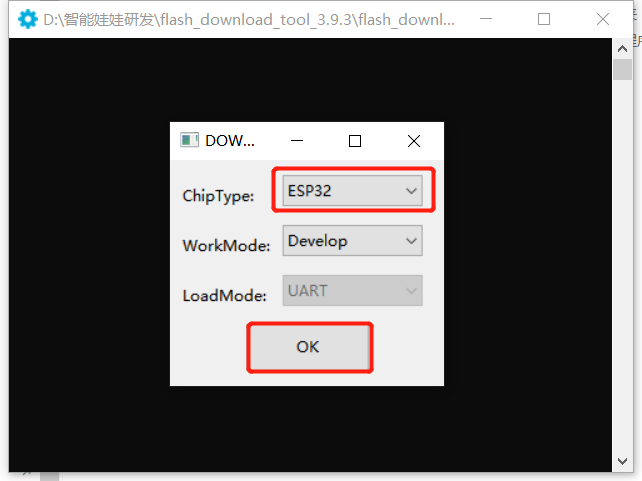The image size is (642, 481).
Task: Open the WorkMode dropdown showing Develop
Action: point(353,241)
